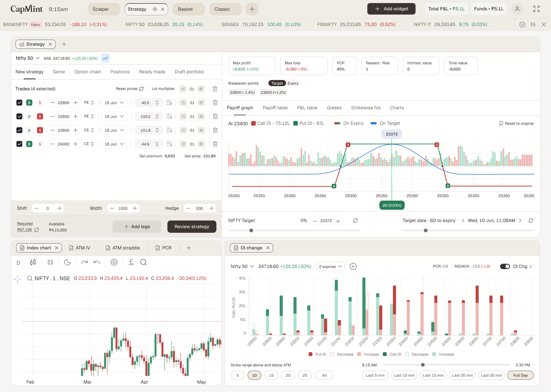Switch 22600 PE leg to Sell
551x392 pixels.
pos(40,103)
